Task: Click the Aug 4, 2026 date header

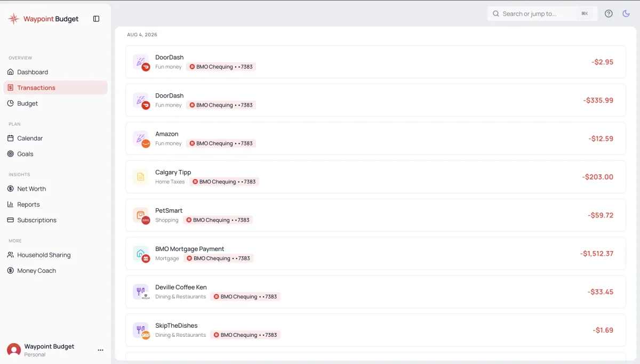Action: [x=142, y=35]
